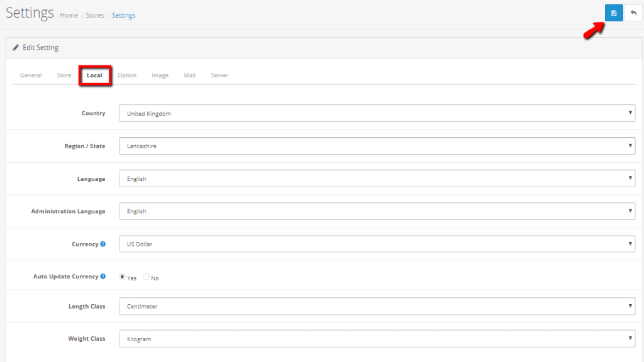Click the Language field label
644x362 pixels.
pyautogui.click(x=91, y=178)
